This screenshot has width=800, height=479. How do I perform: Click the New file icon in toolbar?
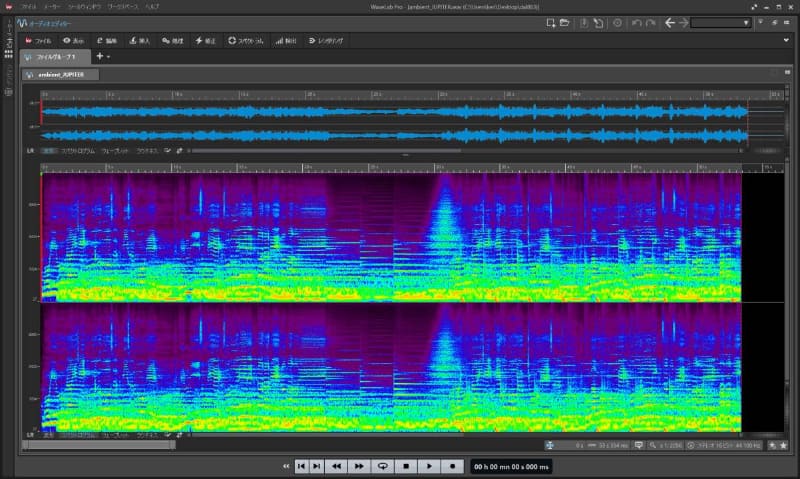[550, 22]
